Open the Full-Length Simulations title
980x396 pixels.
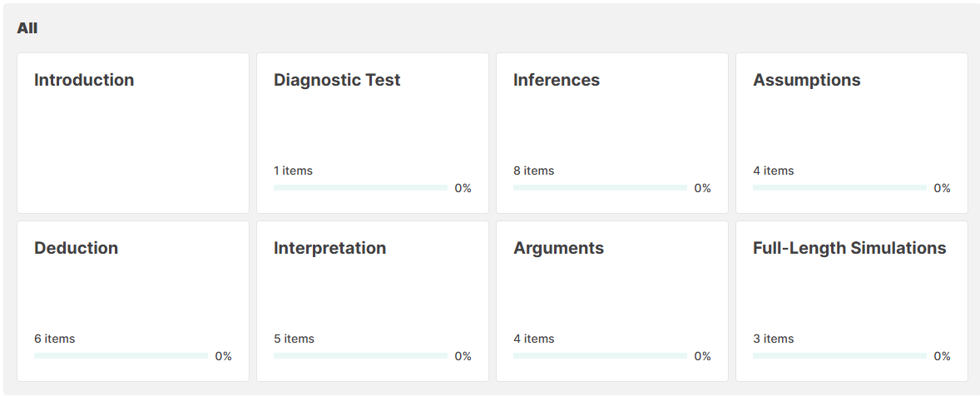(x=849, y=249)
